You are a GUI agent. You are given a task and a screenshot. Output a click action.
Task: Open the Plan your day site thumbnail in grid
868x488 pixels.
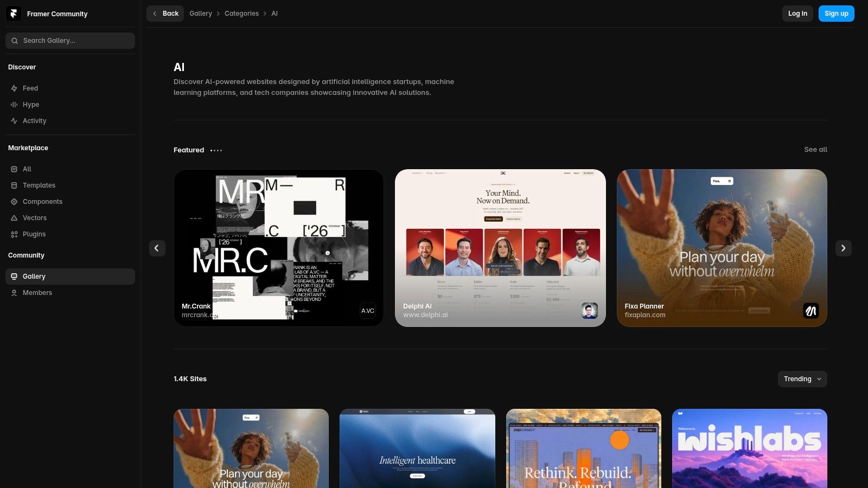(x=251, y=448)
